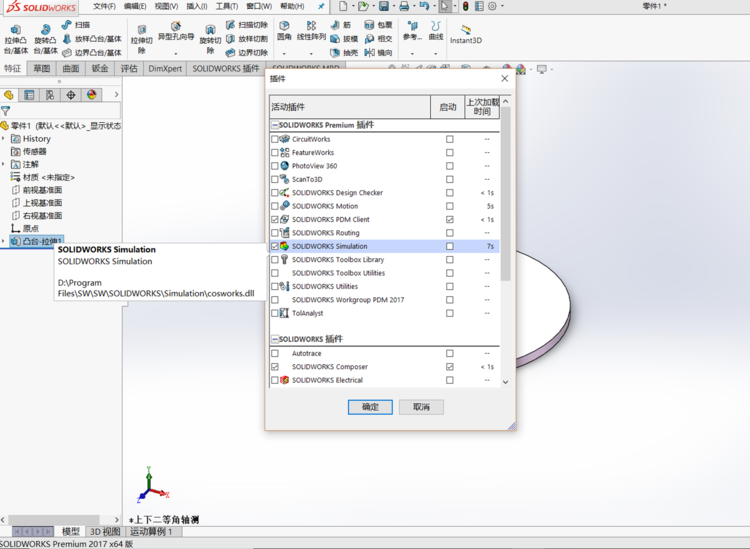Select the 相交 intersect tool
The height and width of the screenshot is (549, 750).
point(378,39)
